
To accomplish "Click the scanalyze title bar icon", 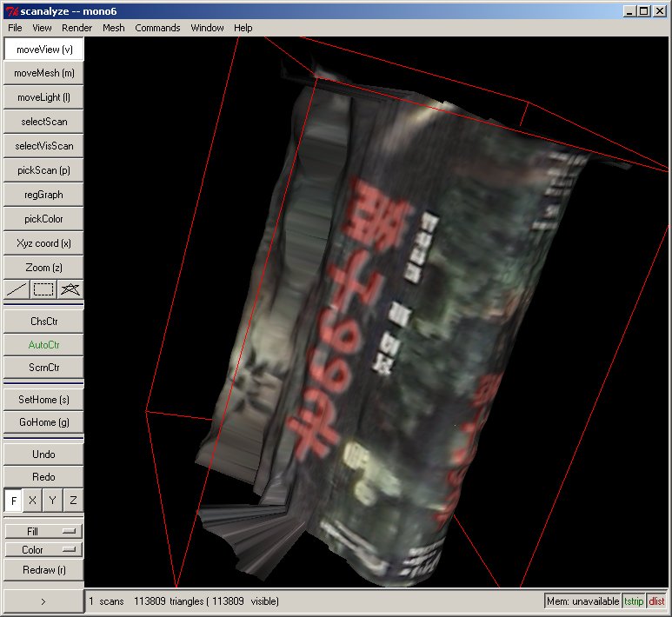I will 11,11.
